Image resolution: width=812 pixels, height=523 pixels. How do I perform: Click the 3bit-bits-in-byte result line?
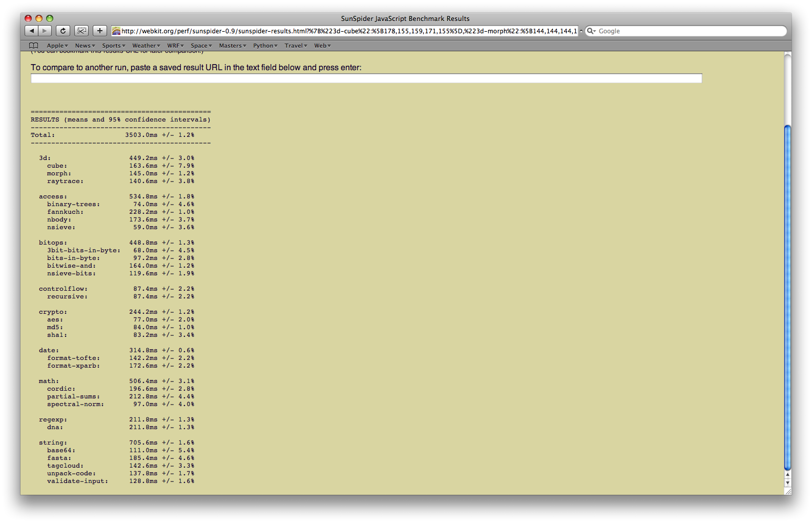coord(121,251)
